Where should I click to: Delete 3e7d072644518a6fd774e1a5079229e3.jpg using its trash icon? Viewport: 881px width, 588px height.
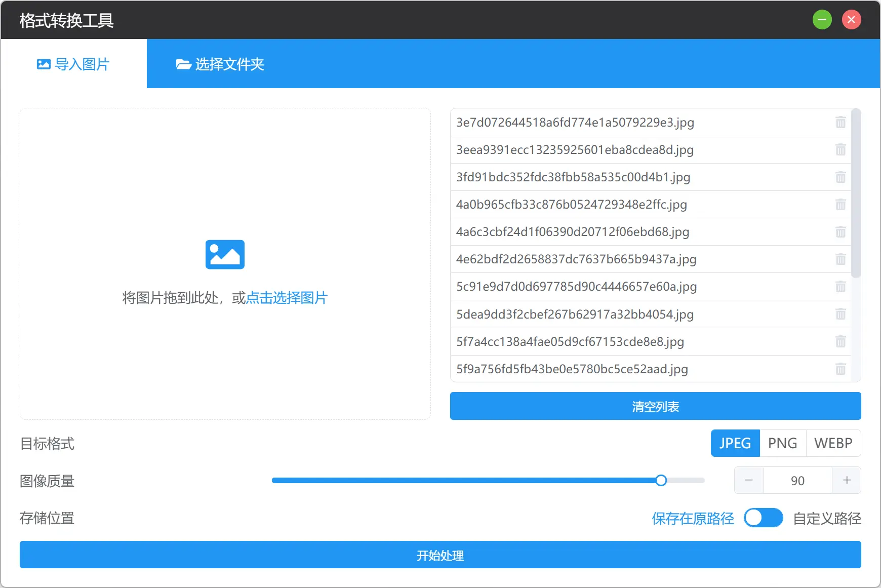[841, 123]
